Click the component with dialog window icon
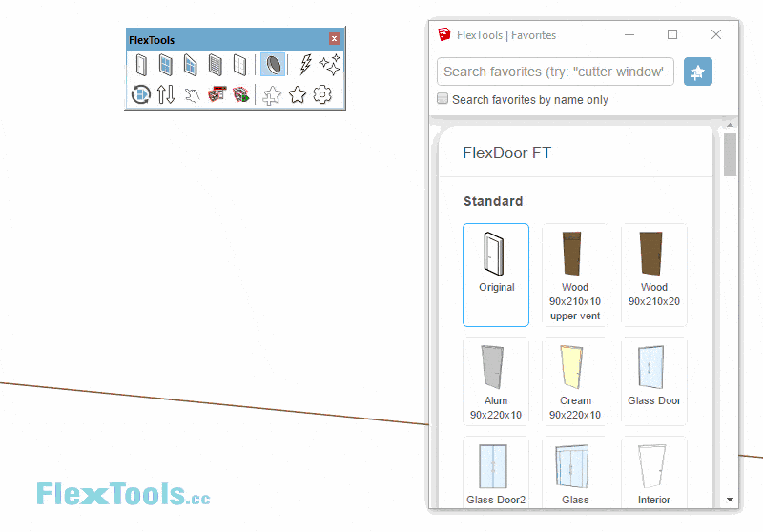This screenshot has height=532, width=763. tap(217, 94)
